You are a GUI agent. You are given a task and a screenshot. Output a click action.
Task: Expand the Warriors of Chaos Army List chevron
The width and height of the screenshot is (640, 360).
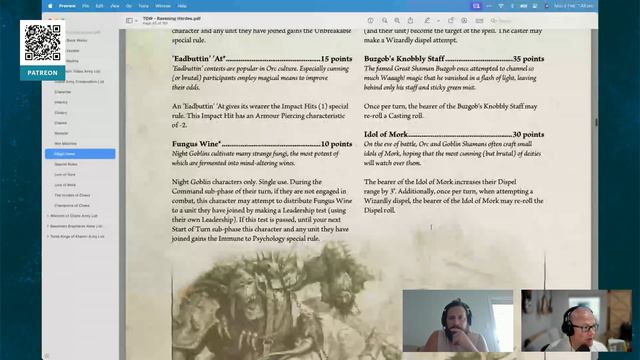pyautogui.click(x=48, y=216)
